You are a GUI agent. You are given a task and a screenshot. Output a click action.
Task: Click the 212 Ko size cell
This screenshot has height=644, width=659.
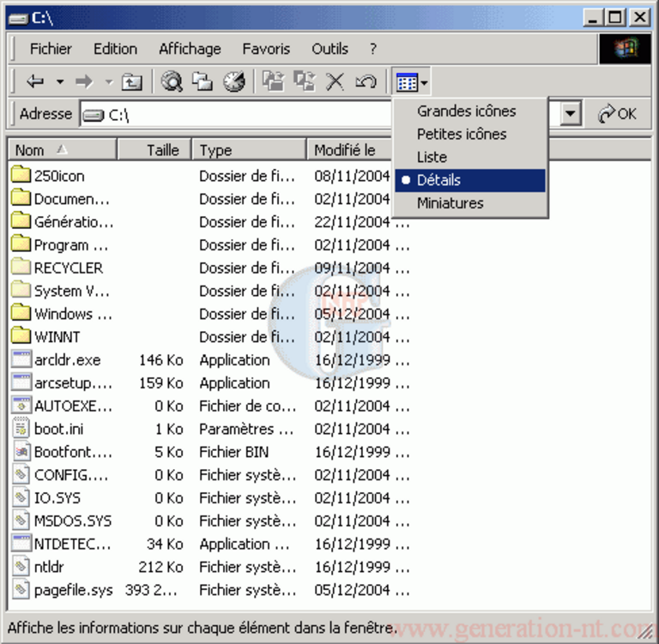[161, 567]
